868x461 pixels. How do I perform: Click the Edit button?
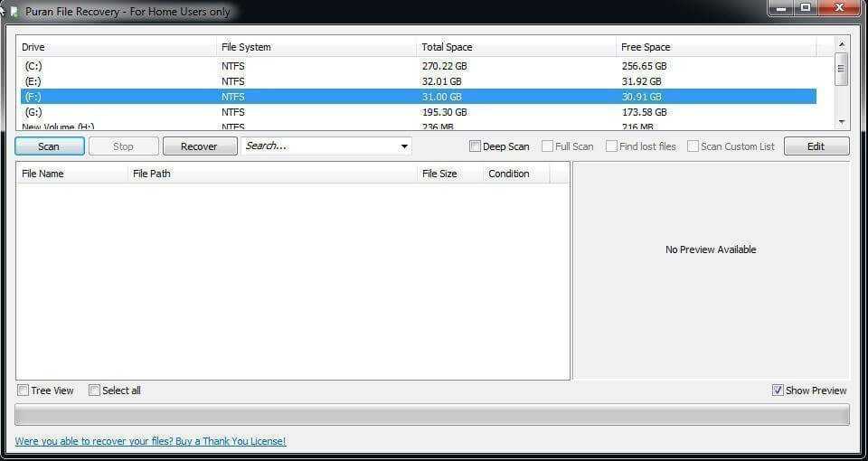click(816, 146)
